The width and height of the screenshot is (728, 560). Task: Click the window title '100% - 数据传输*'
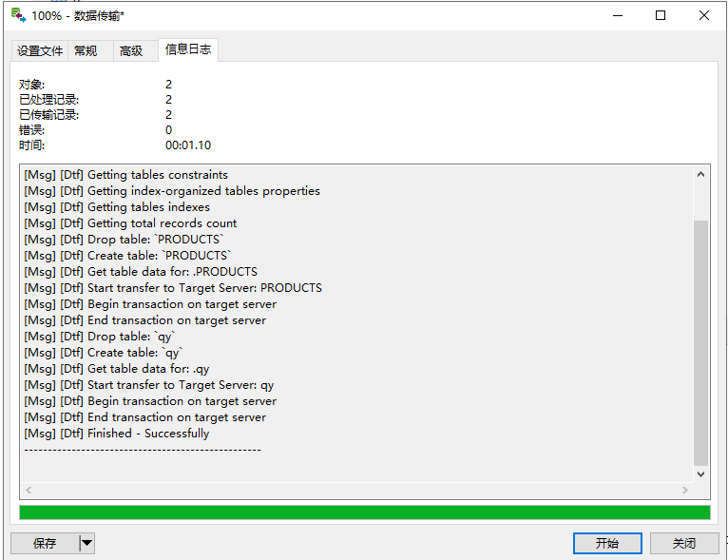pos(78,16)
